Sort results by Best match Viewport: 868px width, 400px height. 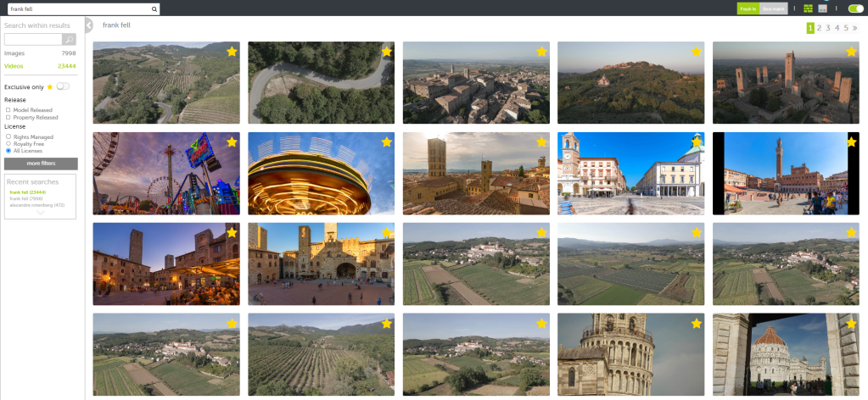(x=772, y=8)
